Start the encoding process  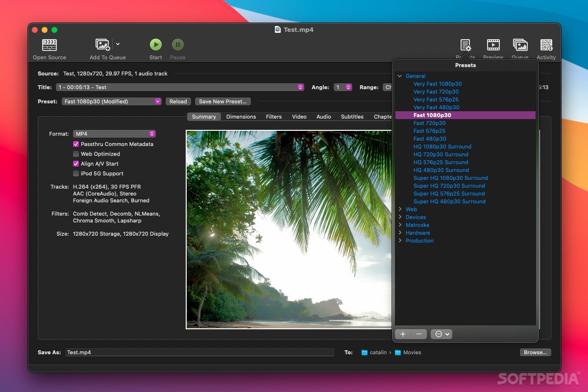pos(155,45)
